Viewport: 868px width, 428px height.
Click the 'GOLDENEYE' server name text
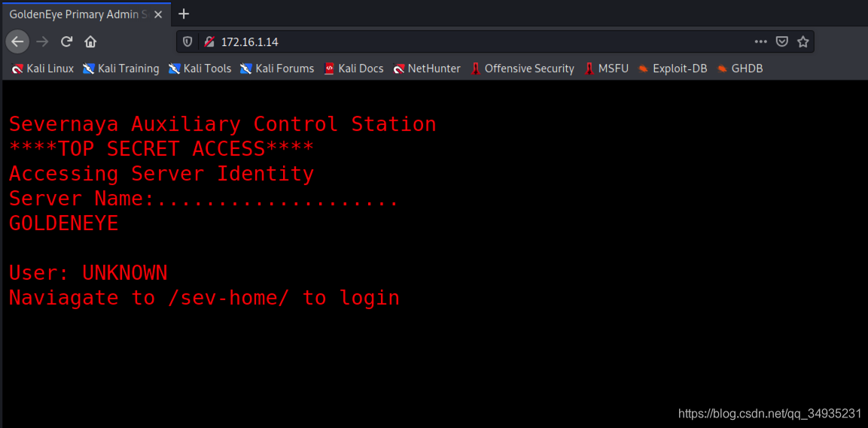pyautogui.click(x=64, y=223)
